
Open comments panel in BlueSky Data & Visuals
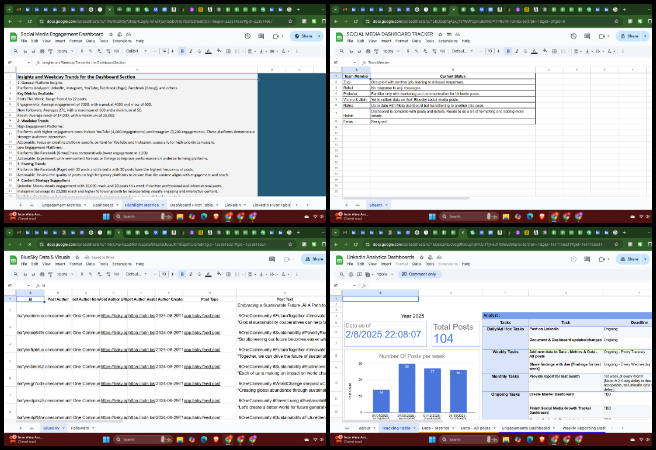272,259
